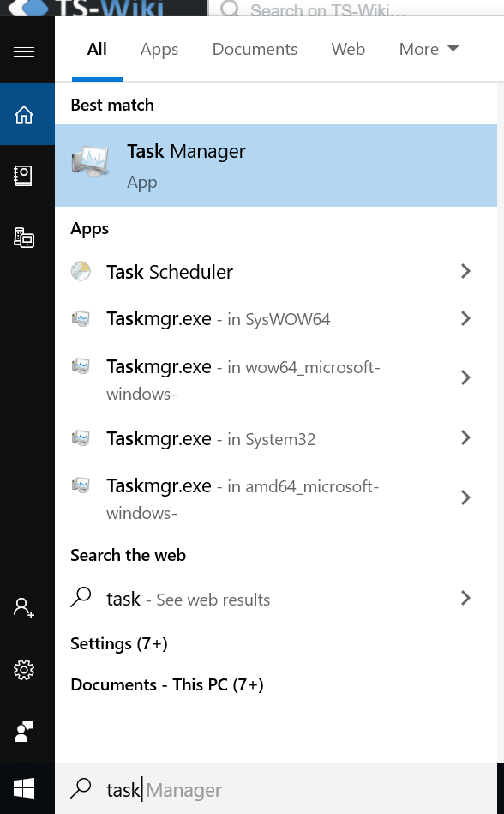
Task: Click the Task Scheduler clock icon
Action: 81,271
